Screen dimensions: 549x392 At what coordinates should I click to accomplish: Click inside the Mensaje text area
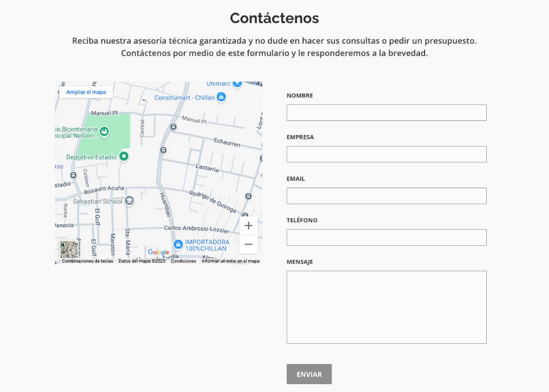(x=386, y=307)
